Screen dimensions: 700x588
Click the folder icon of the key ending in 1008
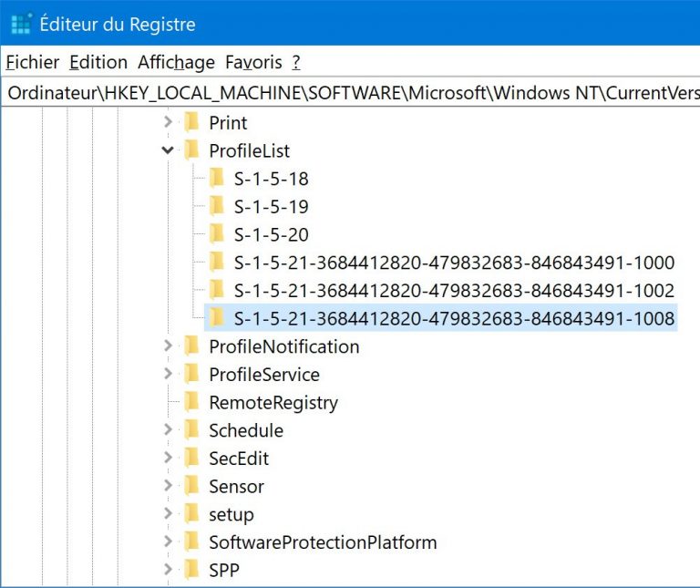pyautogui.click(x=216, y=317)
